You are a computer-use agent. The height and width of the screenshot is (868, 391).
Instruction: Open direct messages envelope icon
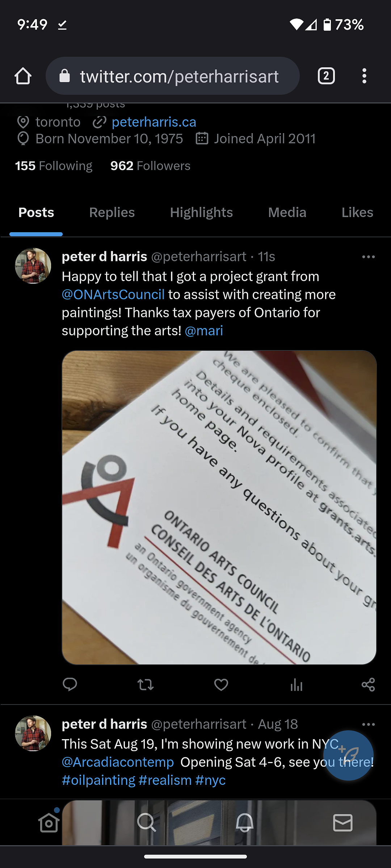(342, 822)
